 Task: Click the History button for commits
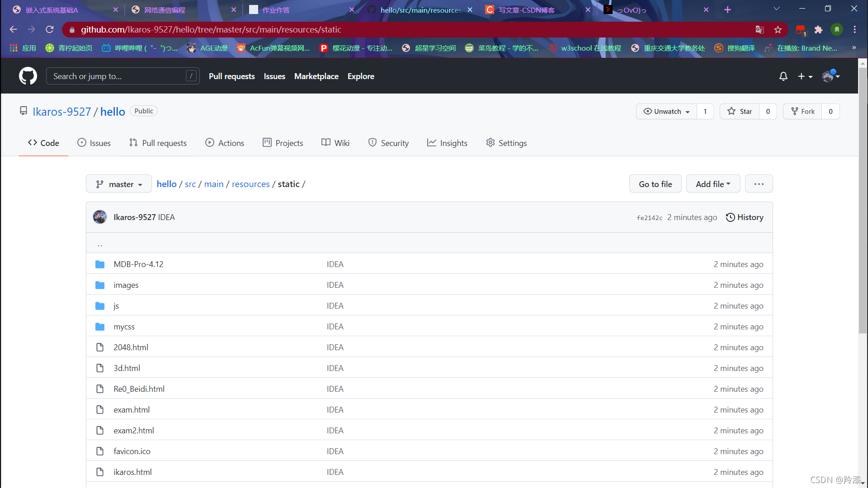(745, 217)
